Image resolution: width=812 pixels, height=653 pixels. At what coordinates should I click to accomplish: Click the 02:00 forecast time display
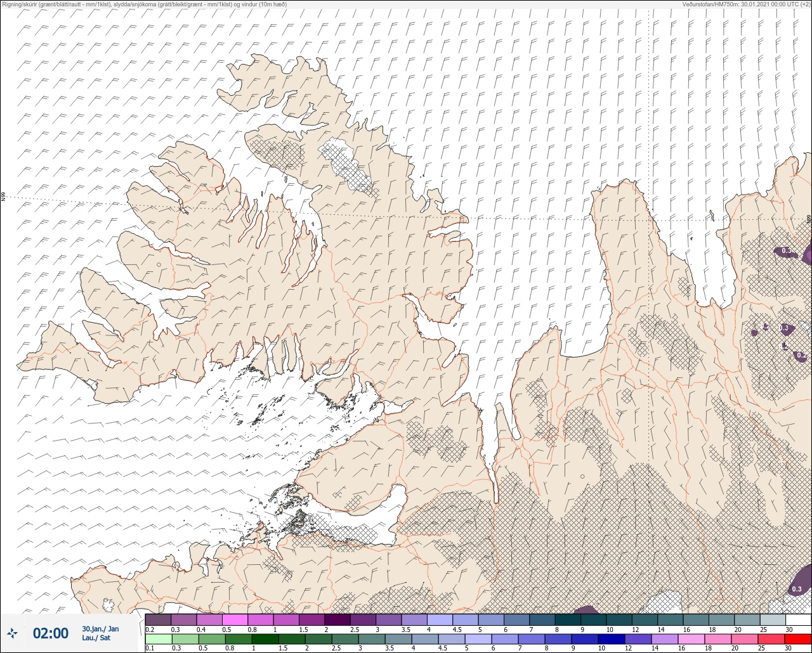click(x=51, y=633)
